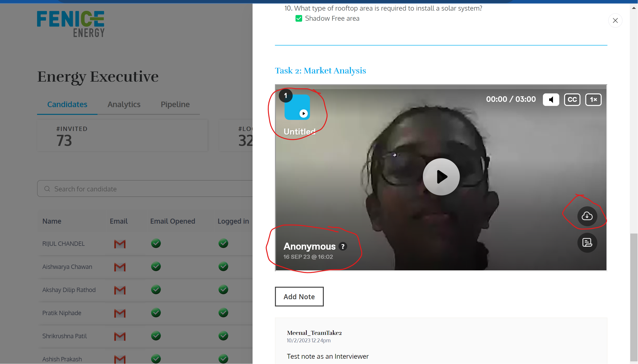Download the video using the cloud icon
Viewport: 638px width, 364px height.
587,216
